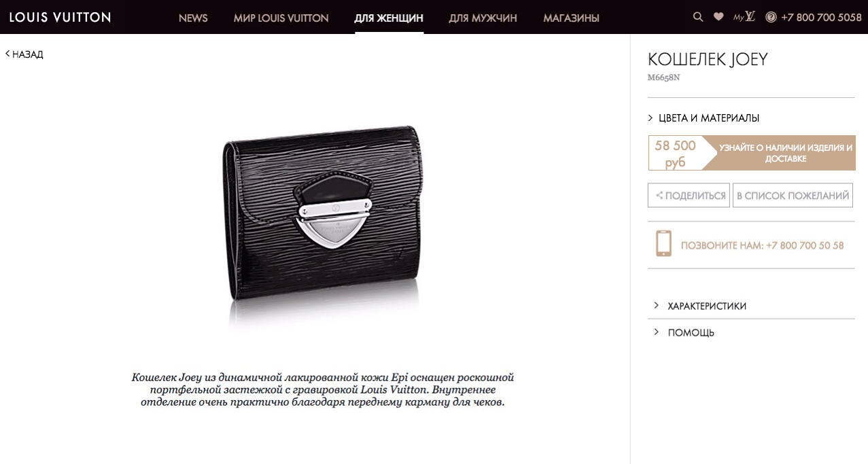
Task: Click Позвоните нам phone number link
Action: (762, 245)
